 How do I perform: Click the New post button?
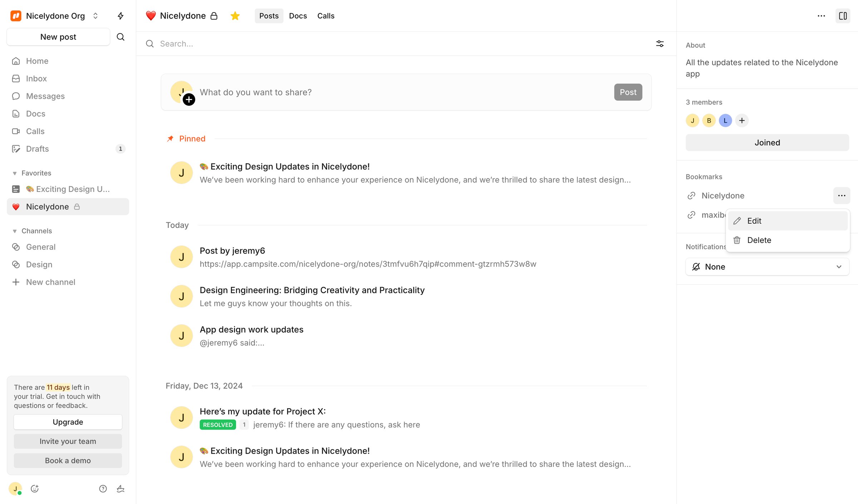click(58, 37)
